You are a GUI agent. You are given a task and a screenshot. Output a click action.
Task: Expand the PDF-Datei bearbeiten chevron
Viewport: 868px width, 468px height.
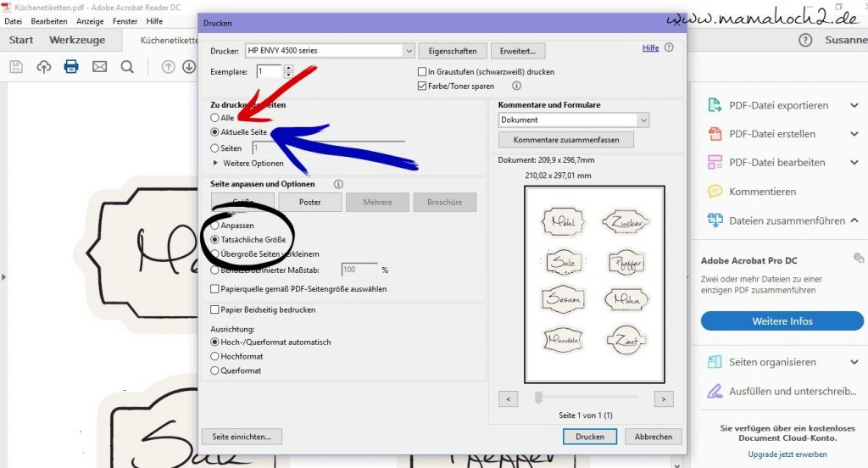click(x=854, y=162)
